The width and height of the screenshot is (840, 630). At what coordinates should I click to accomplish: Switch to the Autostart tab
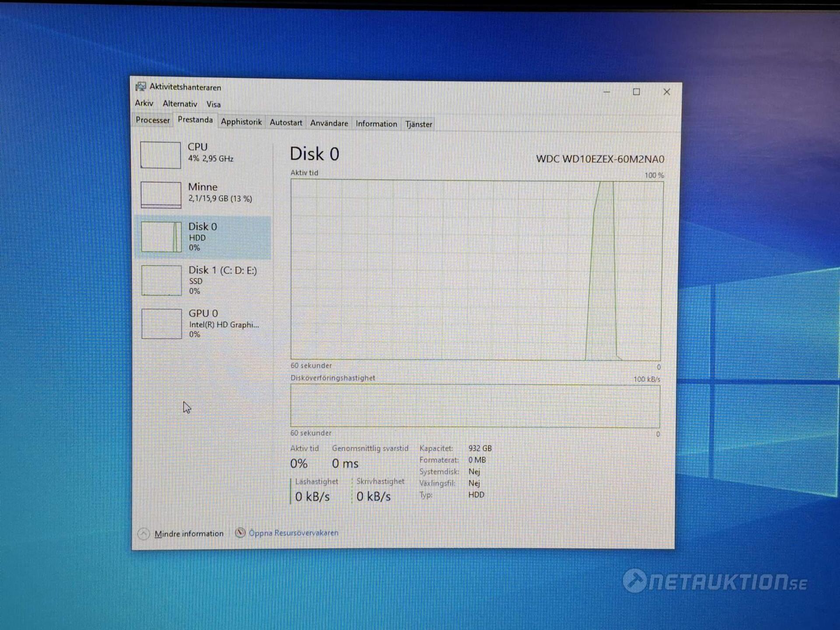286,122
